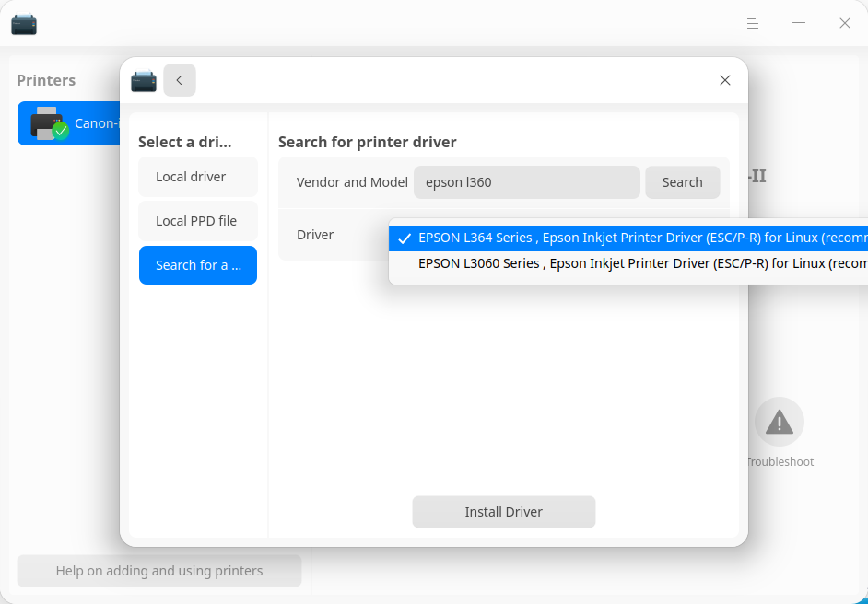
Task: Select the Local driver option
Action: click(197, 177)
